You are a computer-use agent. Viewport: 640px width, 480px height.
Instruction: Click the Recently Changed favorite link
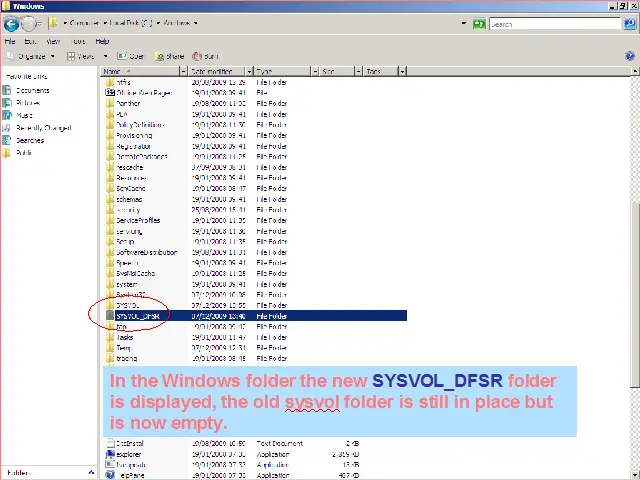click(43, 128)
